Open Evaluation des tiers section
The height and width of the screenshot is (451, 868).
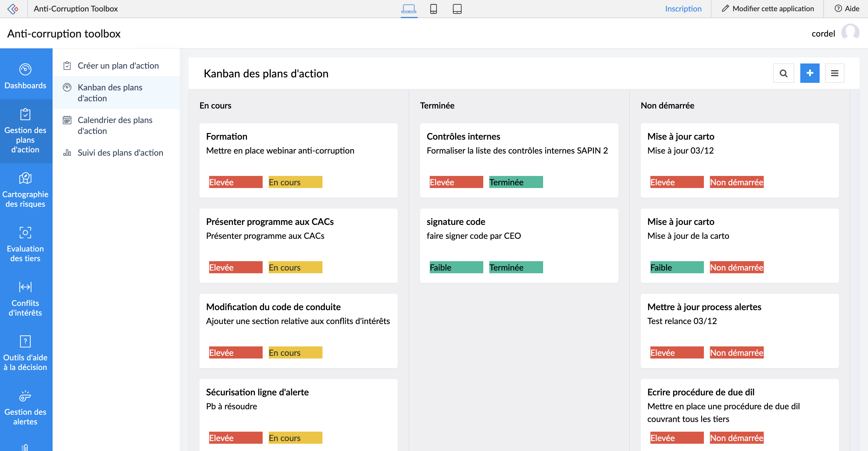click(x=26, y=244)
